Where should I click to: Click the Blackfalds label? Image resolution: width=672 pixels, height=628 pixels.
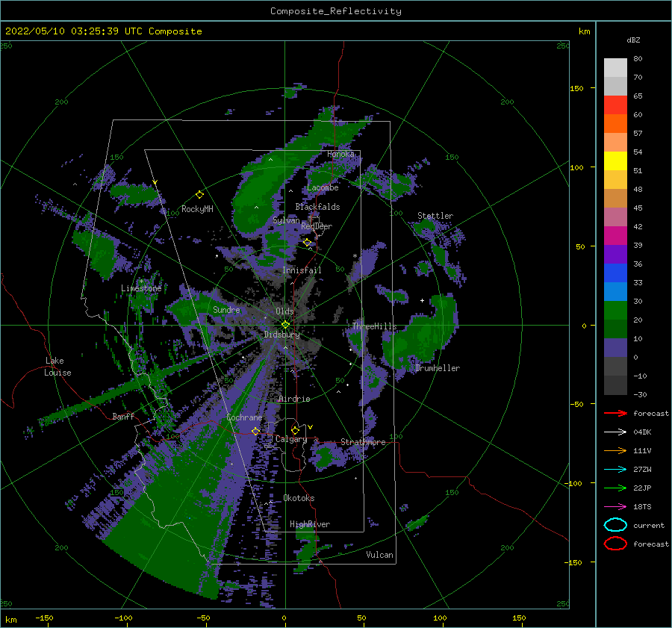pyautogui.click(x=317, y=207)
